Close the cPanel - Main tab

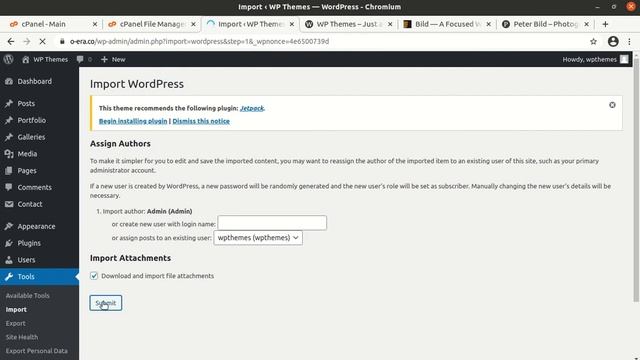[95, 24]
